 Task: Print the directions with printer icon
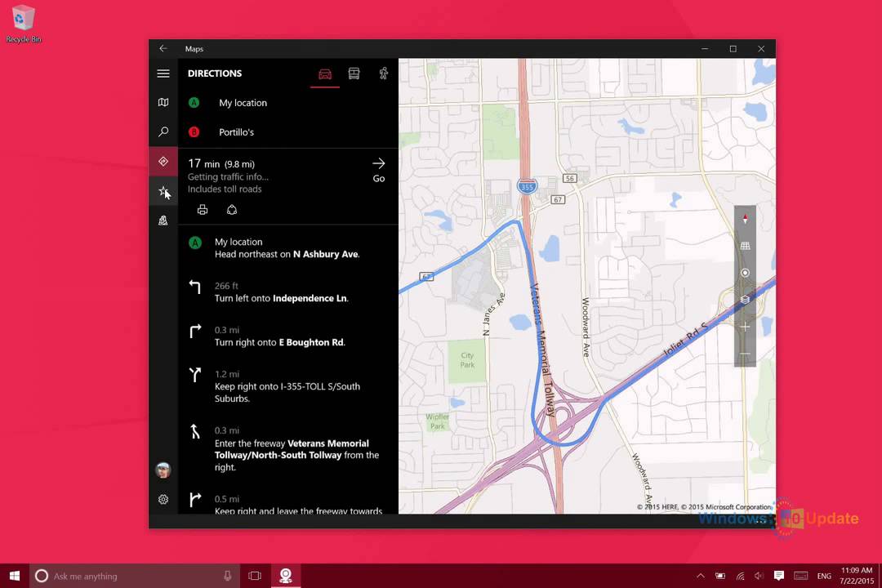[x=203, y=210]
